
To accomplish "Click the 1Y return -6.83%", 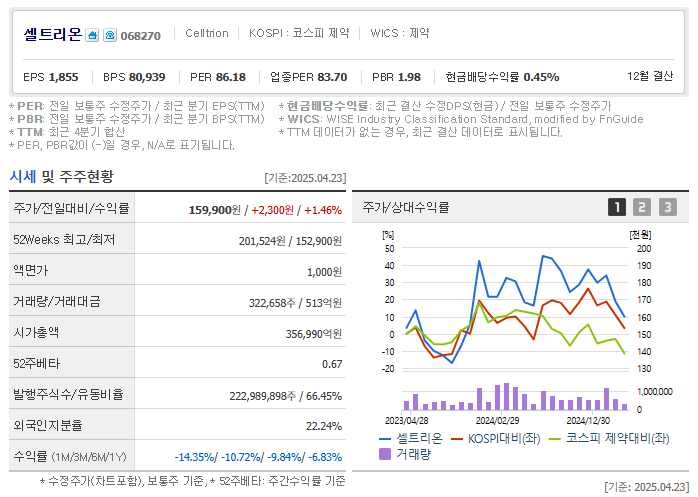I will [325, 457].
